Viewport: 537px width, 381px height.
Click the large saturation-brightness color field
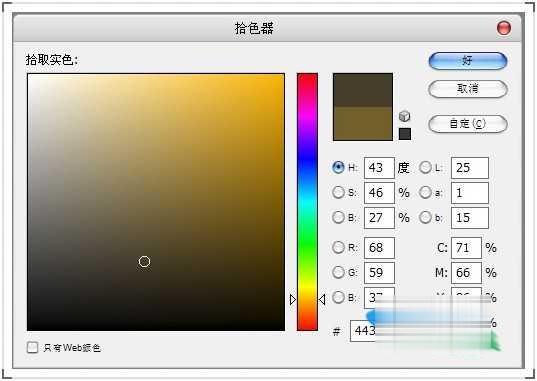pos(156,202)
